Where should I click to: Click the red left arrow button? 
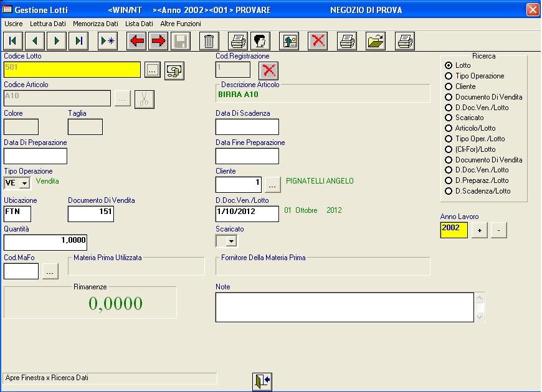pyautogui.click(x=136, y=41)
